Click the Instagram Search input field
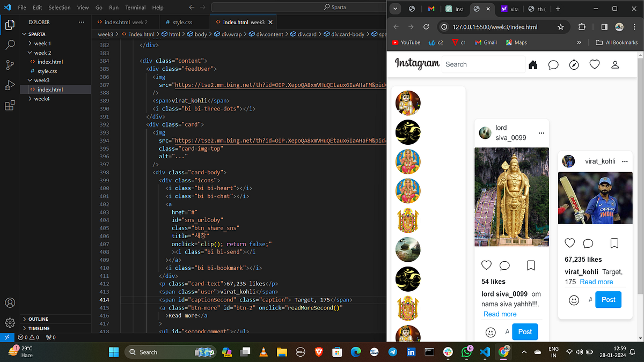The width and height of the screenshot is (644, 362). coord(483,64)
